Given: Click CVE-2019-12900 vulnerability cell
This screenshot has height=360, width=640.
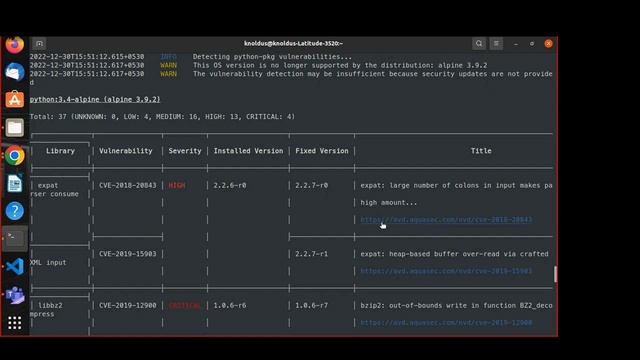Looking at the screenshot, I should [x=127, y=305].
